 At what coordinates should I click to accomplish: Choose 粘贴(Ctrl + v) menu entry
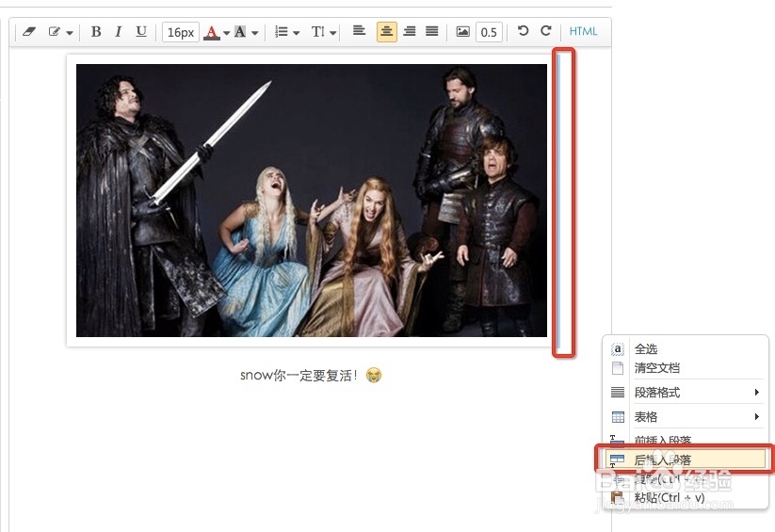[x=685, y=497]
